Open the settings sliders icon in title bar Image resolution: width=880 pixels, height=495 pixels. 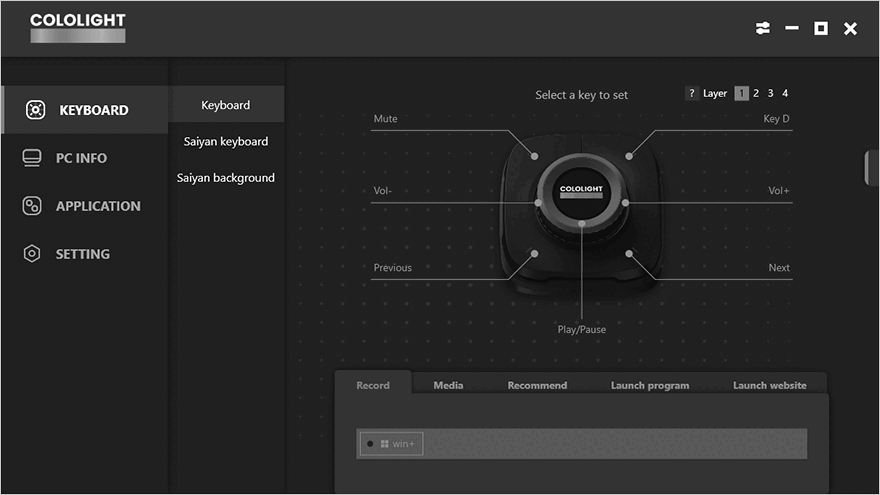pos(763,28)
